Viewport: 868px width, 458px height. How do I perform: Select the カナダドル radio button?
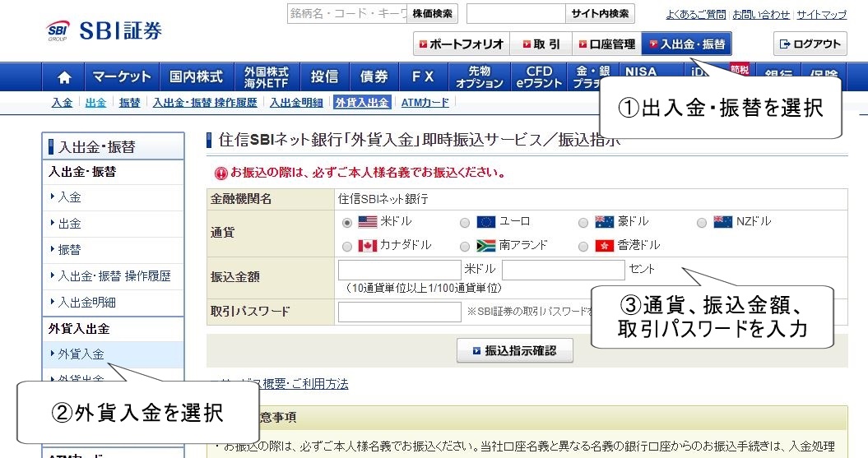pos(347,247)
